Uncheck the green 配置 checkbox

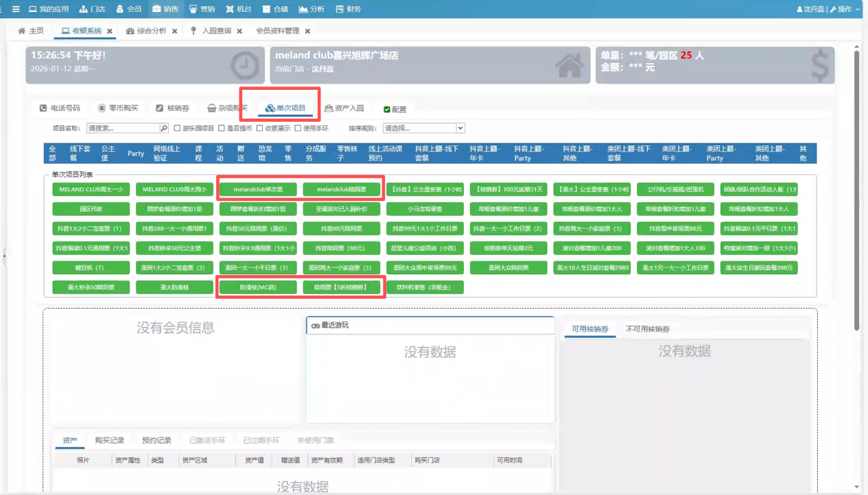[387, 110]
